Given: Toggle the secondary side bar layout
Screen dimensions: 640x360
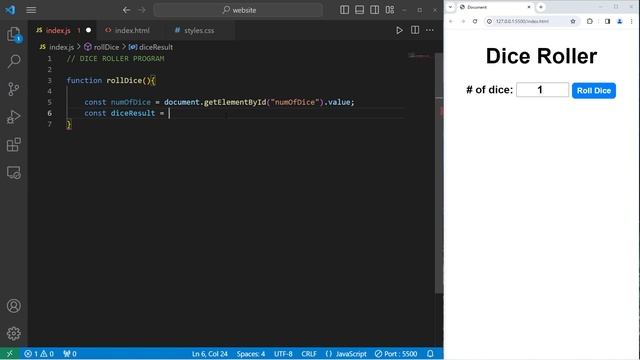Looking at the screenshot, I should point(374,10).
